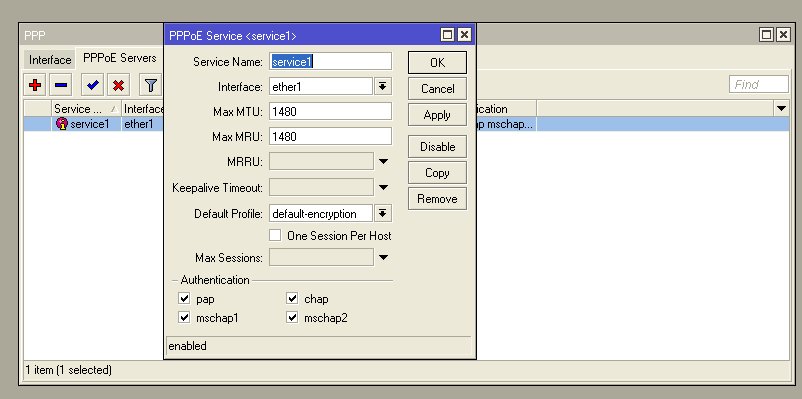Click the disabled Keepalive Timeout field
802x399 pixels.
[x=321, y=188]
